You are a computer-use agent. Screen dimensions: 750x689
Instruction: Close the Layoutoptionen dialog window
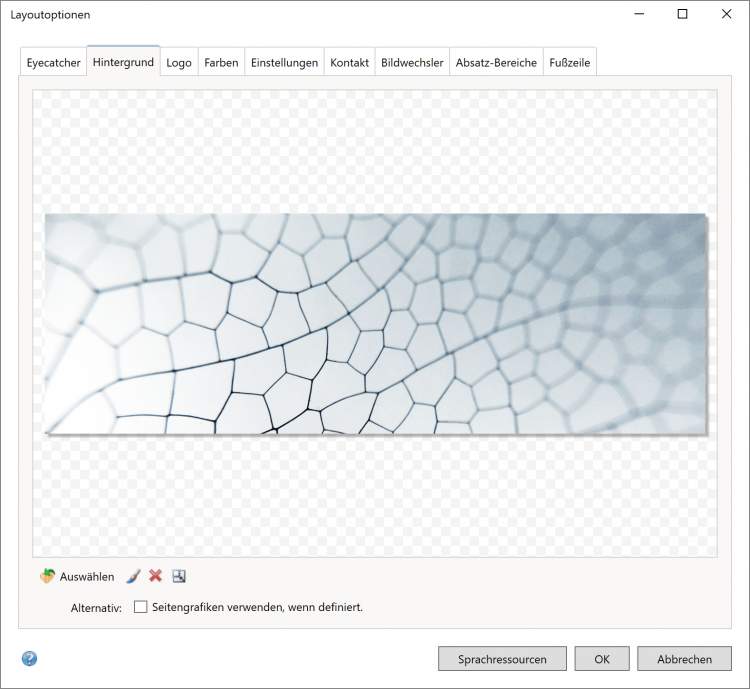pos(725,14)
